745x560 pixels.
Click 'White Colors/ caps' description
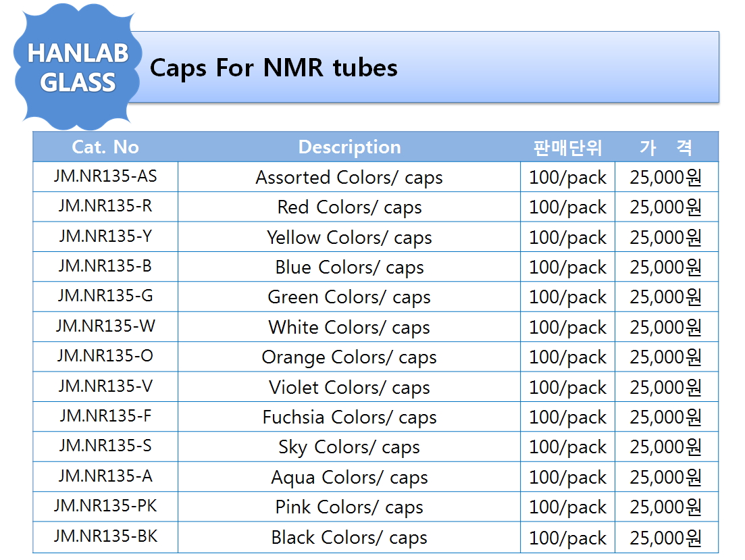(349, 328)
